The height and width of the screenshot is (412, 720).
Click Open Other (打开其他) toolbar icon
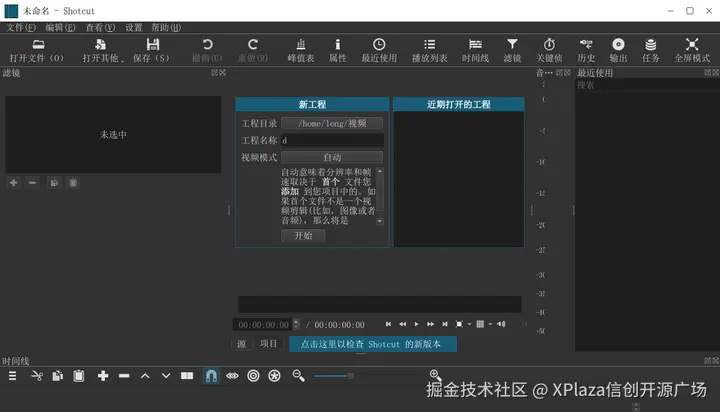tap(102, 51)
